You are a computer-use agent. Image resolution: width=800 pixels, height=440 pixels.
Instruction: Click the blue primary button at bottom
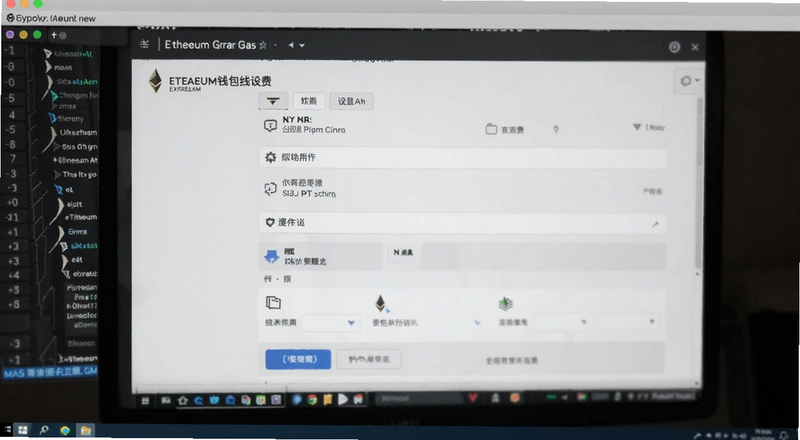coord(298,359)
